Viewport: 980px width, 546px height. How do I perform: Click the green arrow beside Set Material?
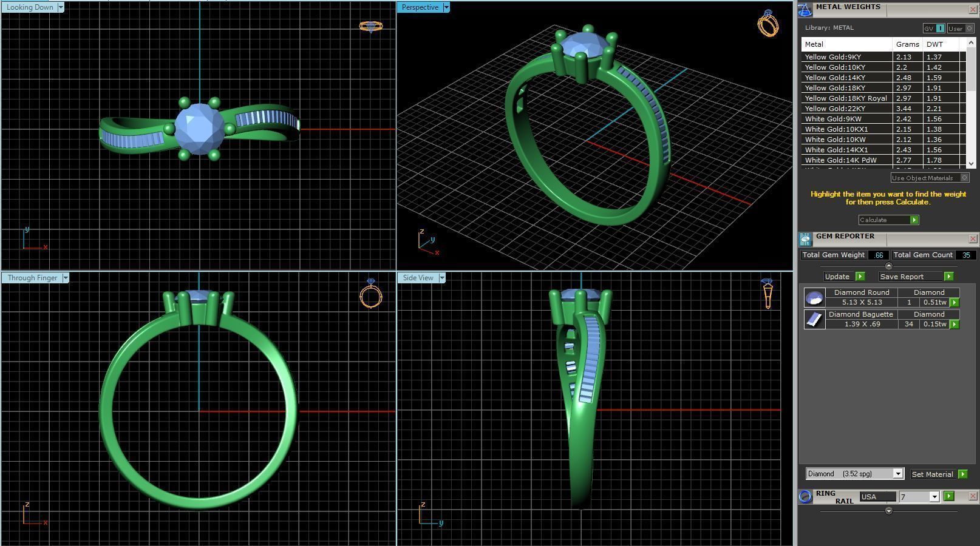pos(962,474)
